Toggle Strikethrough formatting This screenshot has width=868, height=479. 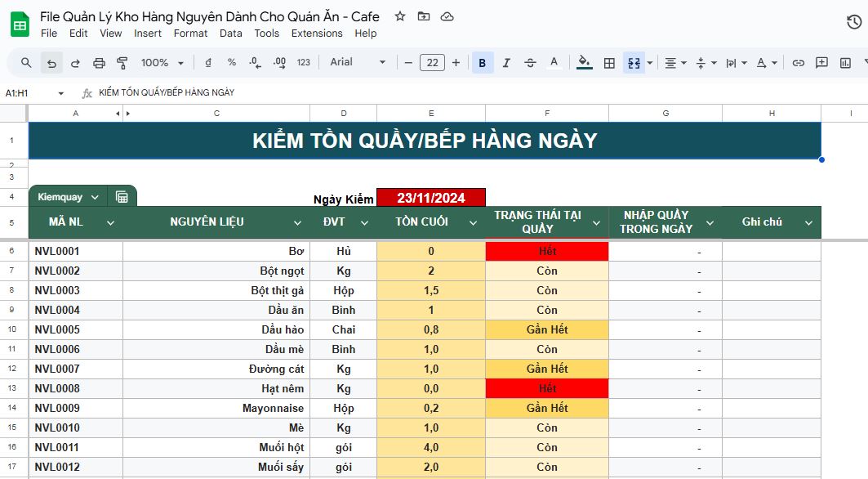click(x=530, y=63)
